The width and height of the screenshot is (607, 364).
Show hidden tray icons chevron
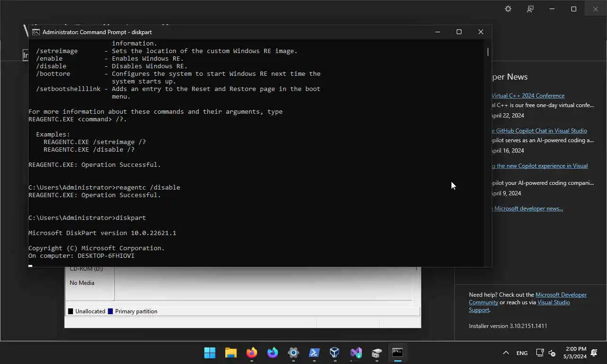[x=506, y=353]
